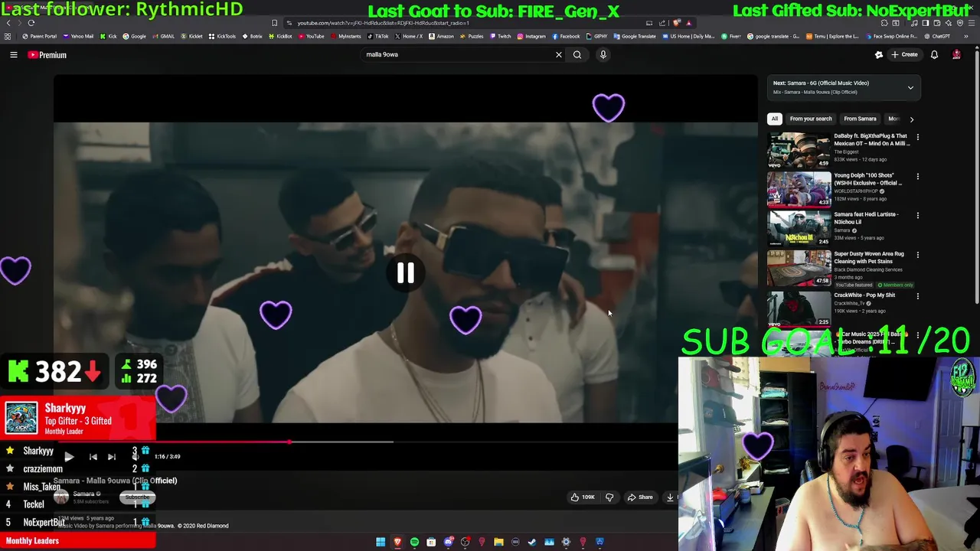Click the large pause overlay on video

(406, 273)
